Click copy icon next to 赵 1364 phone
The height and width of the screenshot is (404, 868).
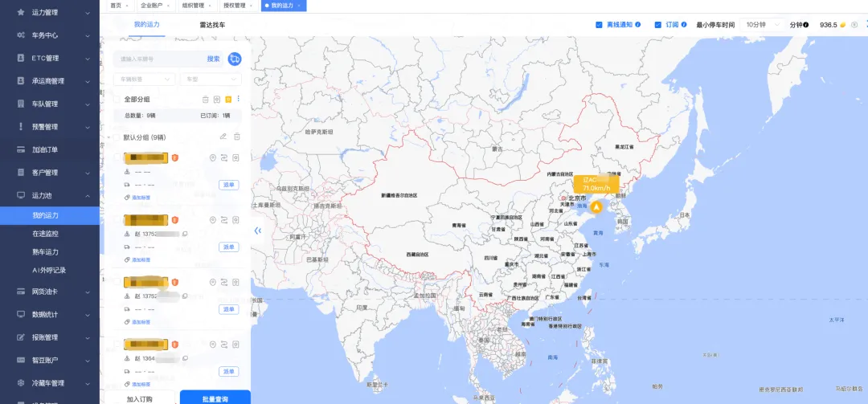pyautogui.click(x=185, y=358)
